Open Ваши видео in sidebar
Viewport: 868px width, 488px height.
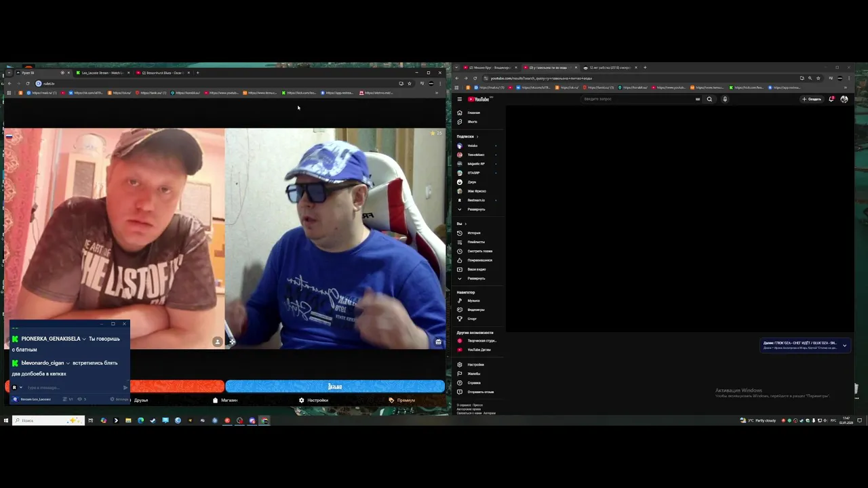(x=477, y=270)
